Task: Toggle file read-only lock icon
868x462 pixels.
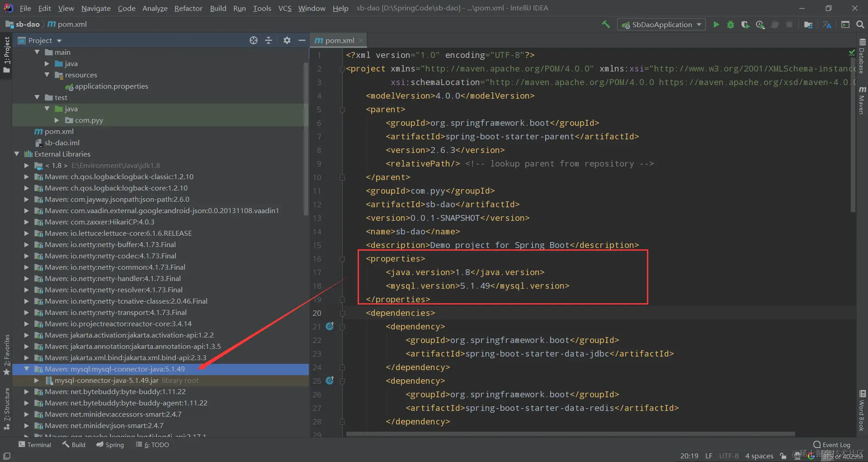Action: [x=783, y=456]
